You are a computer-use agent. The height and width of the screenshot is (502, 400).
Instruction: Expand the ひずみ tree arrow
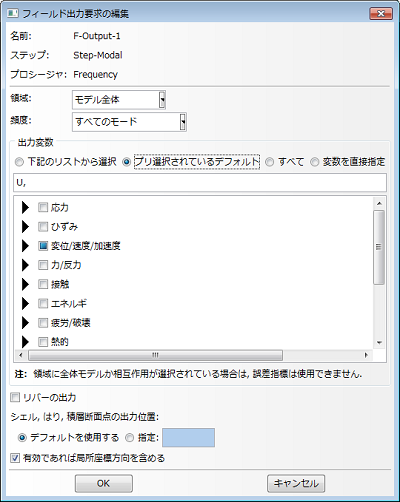[25, 227]
